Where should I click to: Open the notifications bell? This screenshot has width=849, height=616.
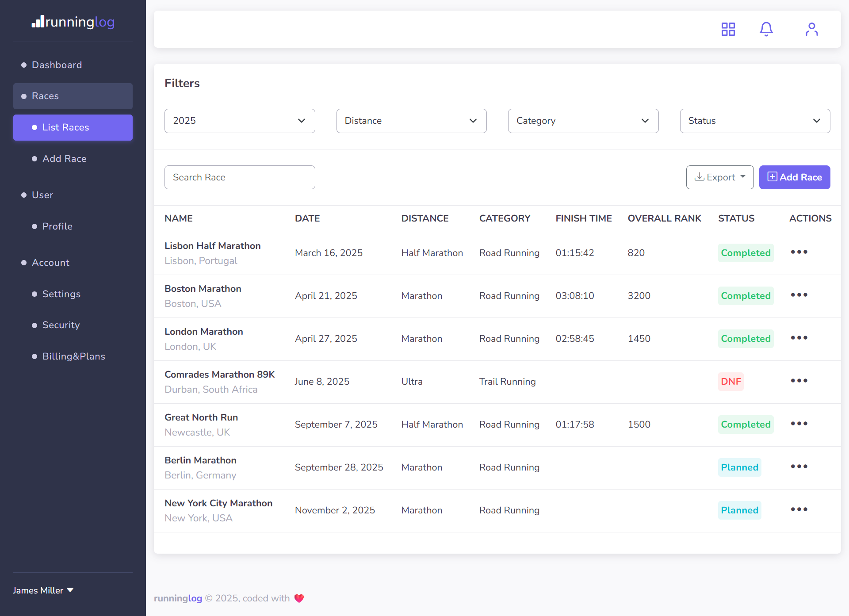coord(766,29)
